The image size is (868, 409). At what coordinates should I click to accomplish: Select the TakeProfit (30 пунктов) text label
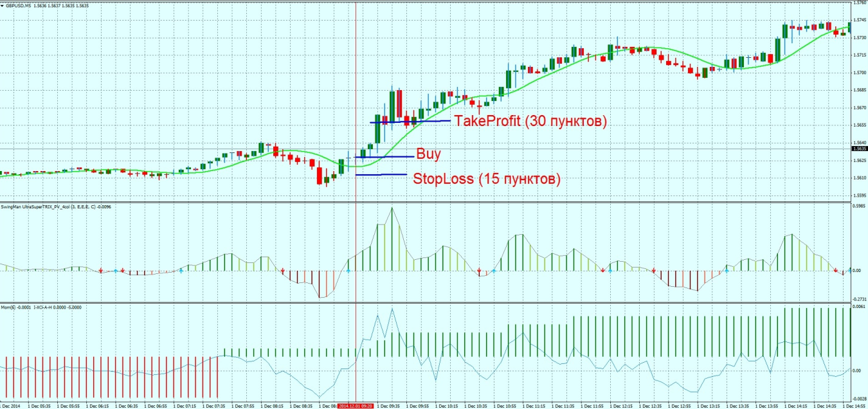point(530,122)
